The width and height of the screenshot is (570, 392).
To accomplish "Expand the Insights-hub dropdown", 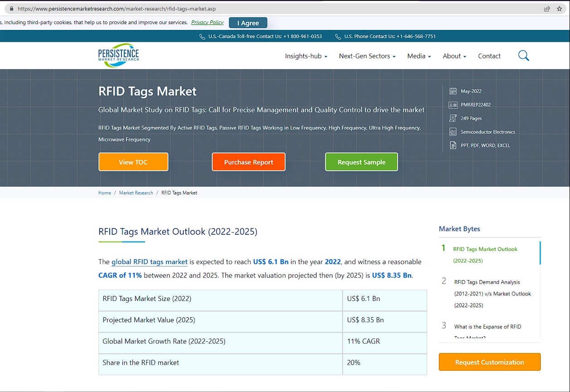I will pyautogui.click(x=306, y=56).
